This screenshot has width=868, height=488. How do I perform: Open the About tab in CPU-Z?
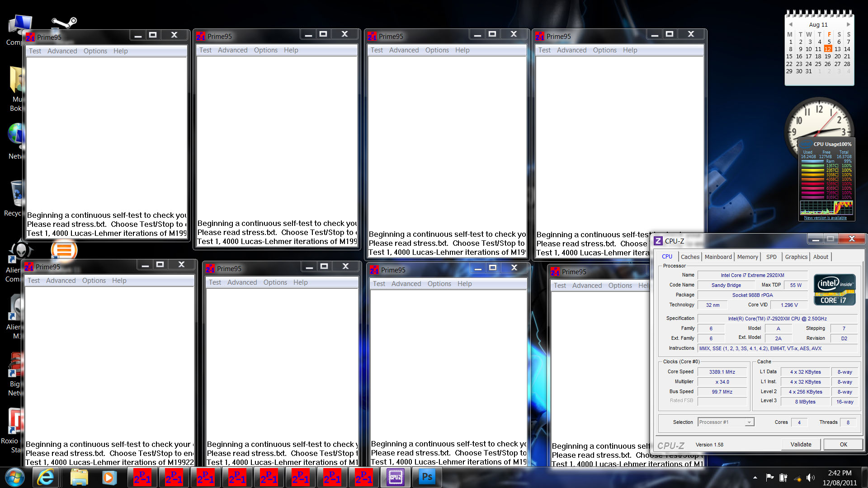pyautogui.click(x=821, y=257)
